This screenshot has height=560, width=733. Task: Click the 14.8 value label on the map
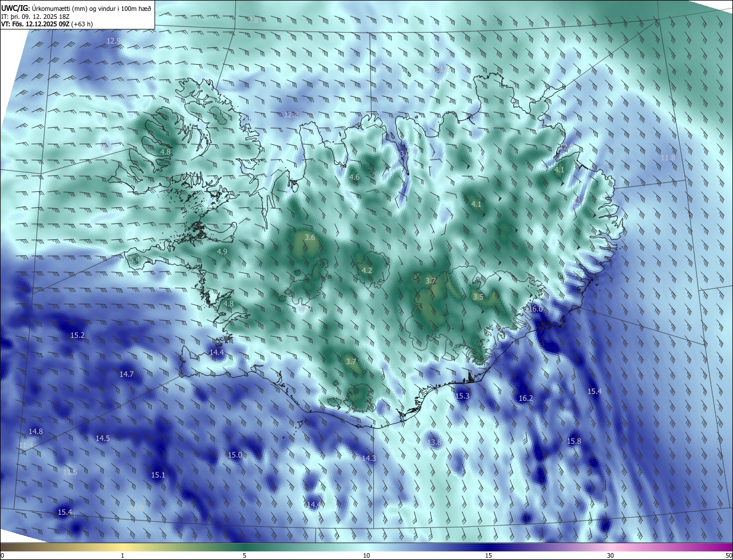coord(36,431)
